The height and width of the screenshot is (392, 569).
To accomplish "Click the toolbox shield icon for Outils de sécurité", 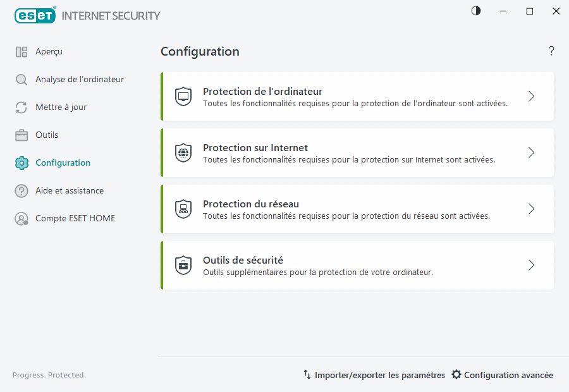I will point(183,265).
